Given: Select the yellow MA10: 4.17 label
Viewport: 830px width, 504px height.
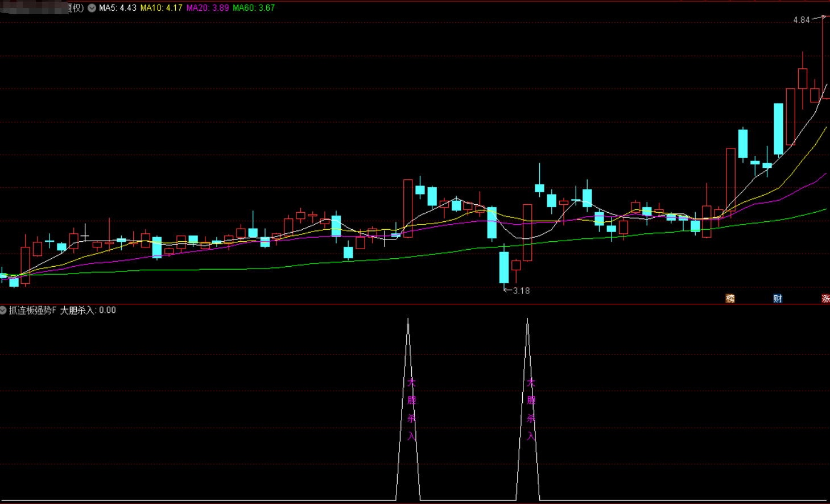Looking at the screenshot, I should (162, 8).
